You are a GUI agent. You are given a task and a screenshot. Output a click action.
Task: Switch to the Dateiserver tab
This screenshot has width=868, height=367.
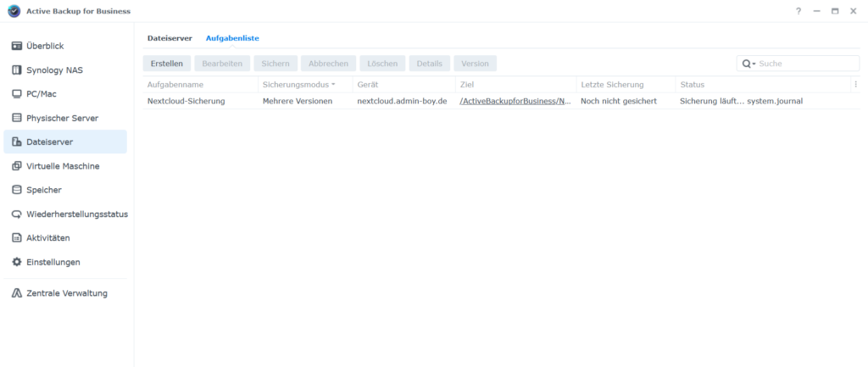tap(170, 38)
